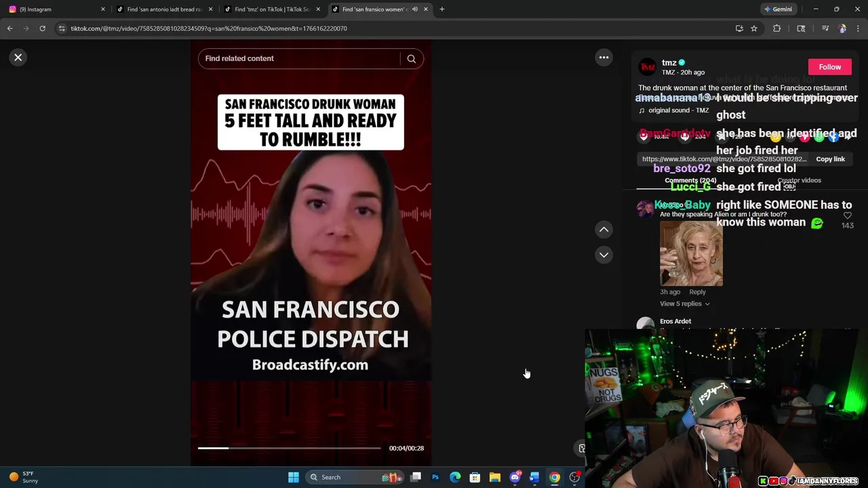The width and height of the screenshot is (868, 488).
Task: Click the browser back arrow
Action: [10, 28]
